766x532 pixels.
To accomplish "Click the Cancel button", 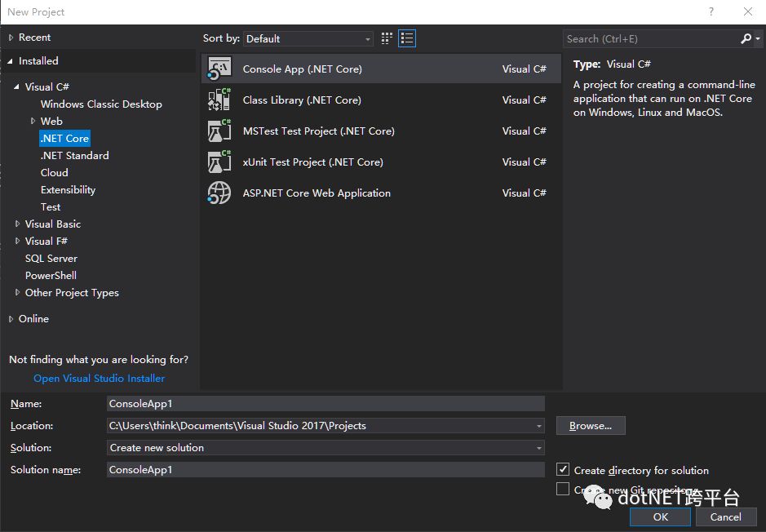I will [x=725, y=516].
